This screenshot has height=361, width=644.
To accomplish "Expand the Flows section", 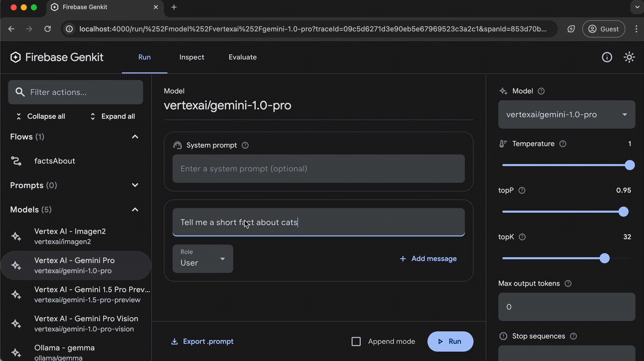I will pos(135,136).
